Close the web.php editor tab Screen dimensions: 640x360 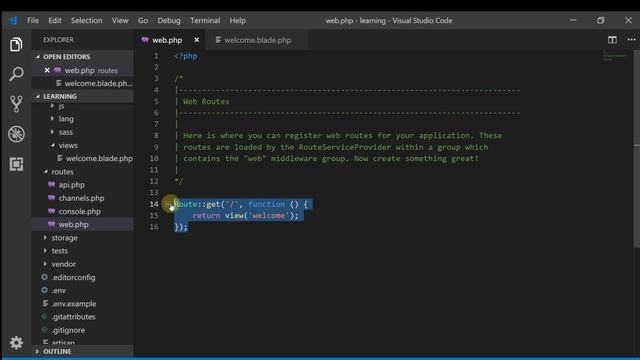coord(197,40)
